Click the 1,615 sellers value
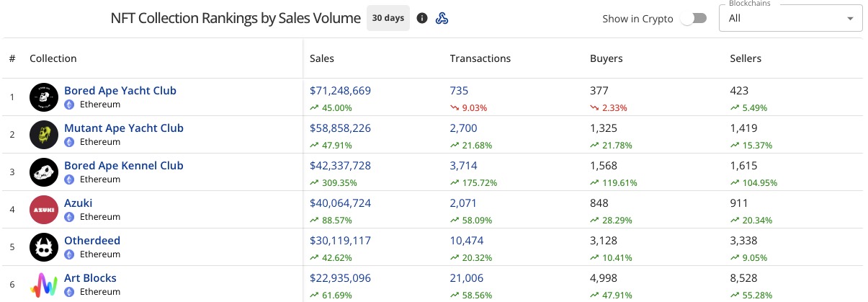868x302 pixels. pos(743,166)
